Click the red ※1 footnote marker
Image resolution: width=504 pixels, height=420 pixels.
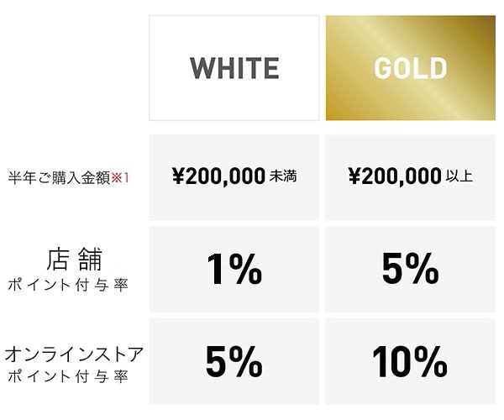[119, 178]
